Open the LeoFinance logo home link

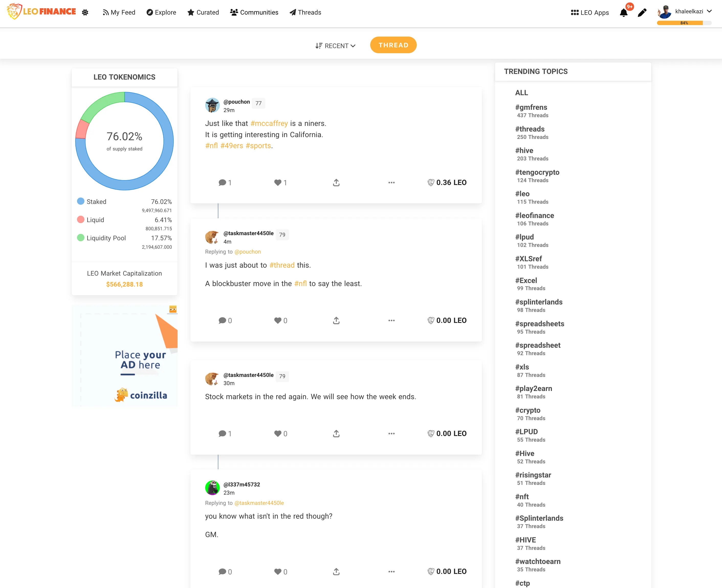click(41, 12)
